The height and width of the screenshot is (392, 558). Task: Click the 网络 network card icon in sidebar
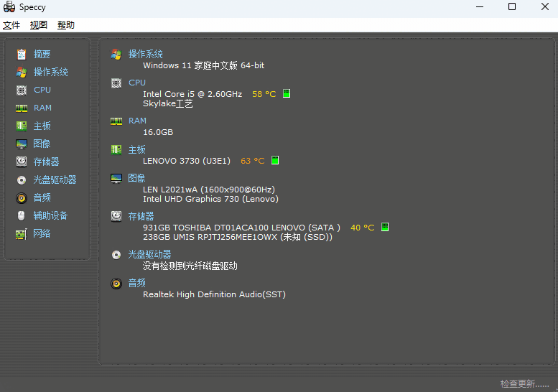point(22,234)
